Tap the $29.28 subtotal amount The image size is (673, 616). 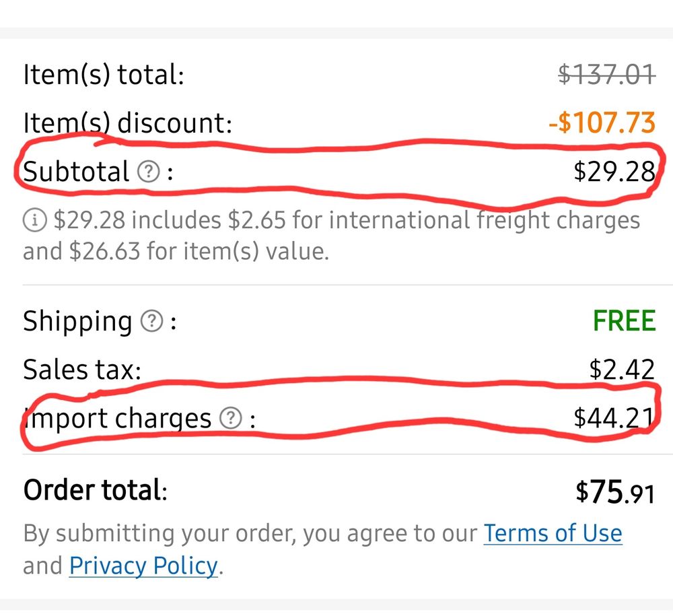coord(613,172)
